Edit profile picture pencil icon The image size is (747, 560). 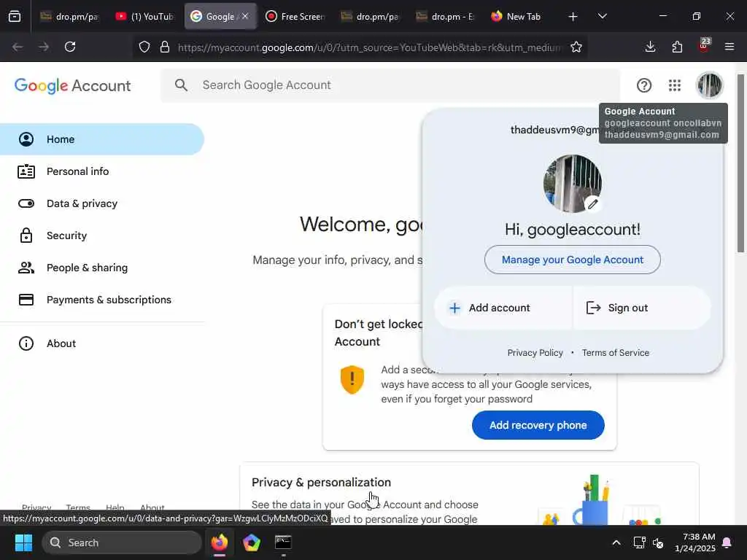(592, 204)
